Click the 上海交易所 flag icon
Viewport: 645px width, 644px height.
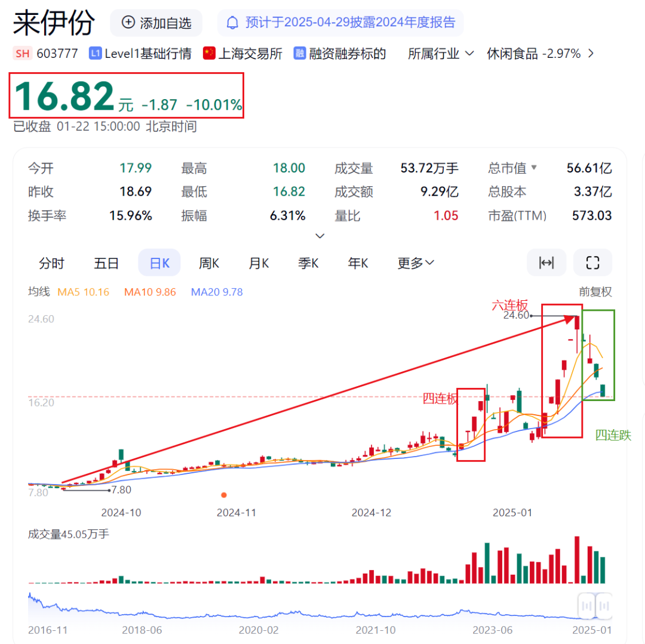click(x=209, y=54)
